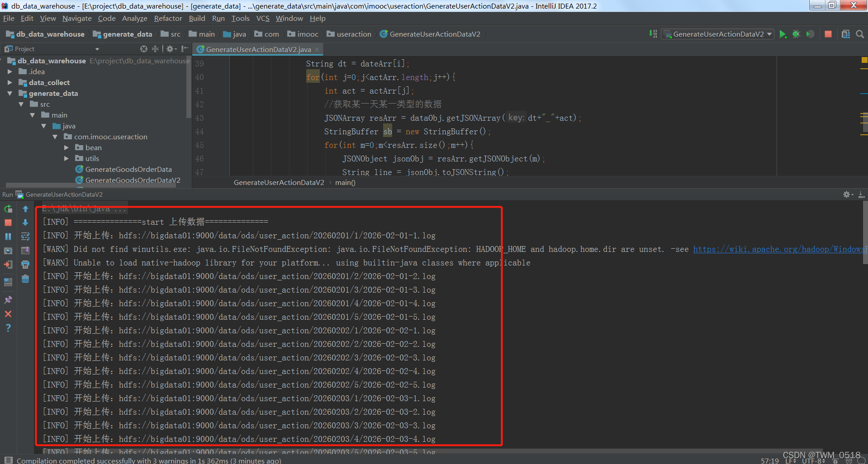Open the wiki.apache.org hadoop link

pos(780,249)
